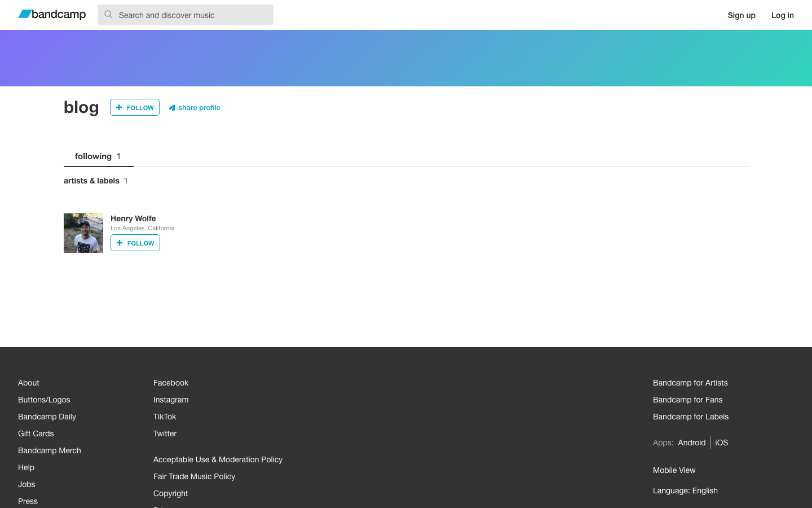Visit Bandcamp's Instagram page

[171, 400]
